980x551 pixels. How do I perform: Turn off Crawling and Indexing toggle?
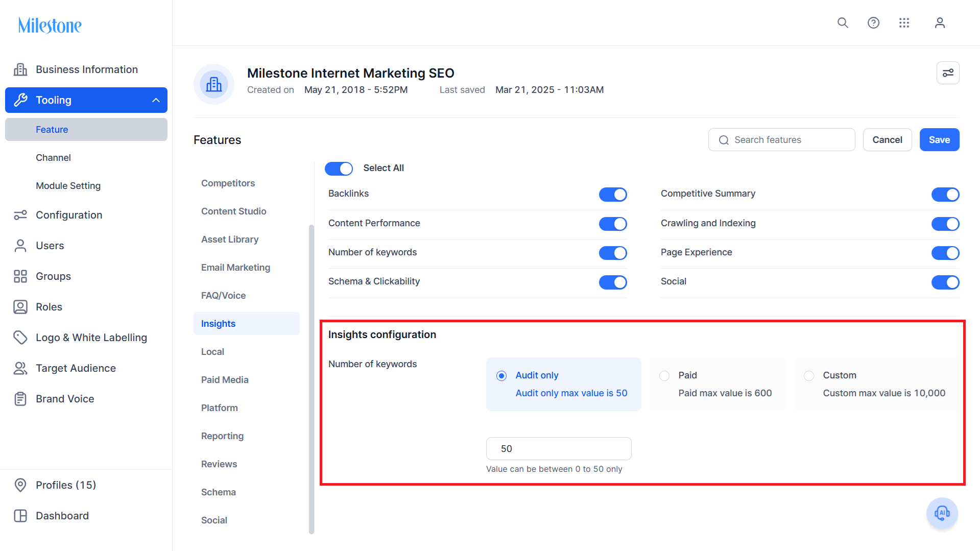(x=945, y=224)
